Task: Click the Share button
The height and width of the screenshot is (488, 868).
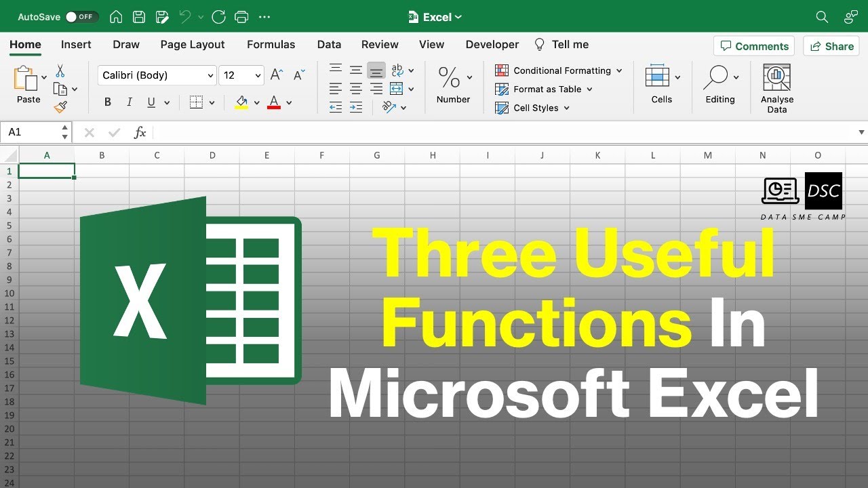Action: [831, 46]
